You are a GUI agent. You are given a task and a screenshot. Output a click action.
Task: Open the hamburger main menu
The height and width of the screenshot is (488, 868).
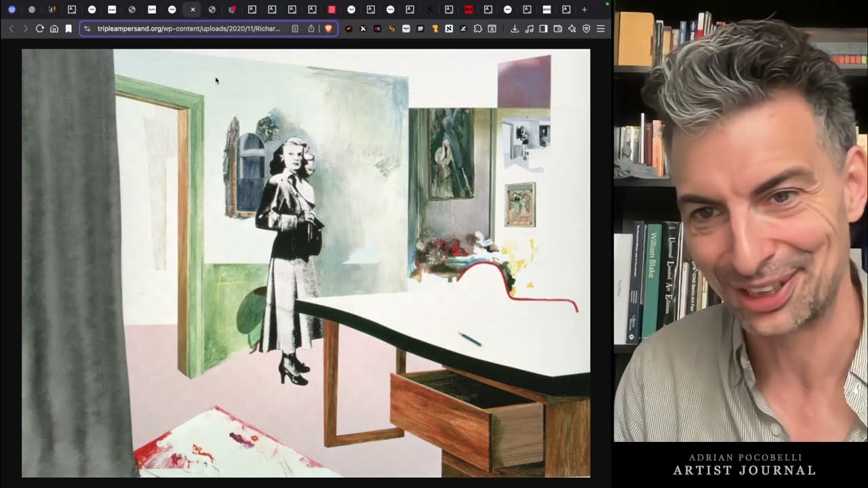point(601,28)
